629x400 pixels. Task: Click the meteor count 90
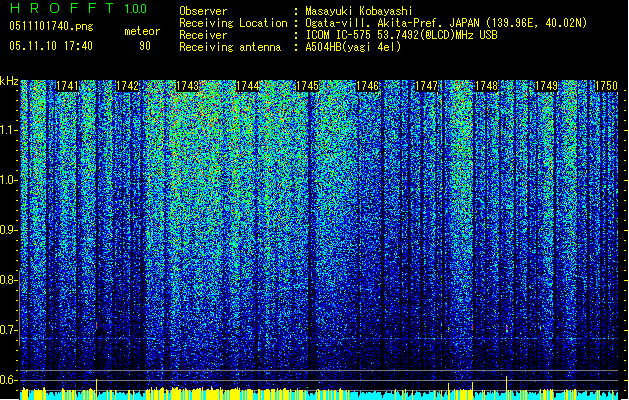pos(145,46)
